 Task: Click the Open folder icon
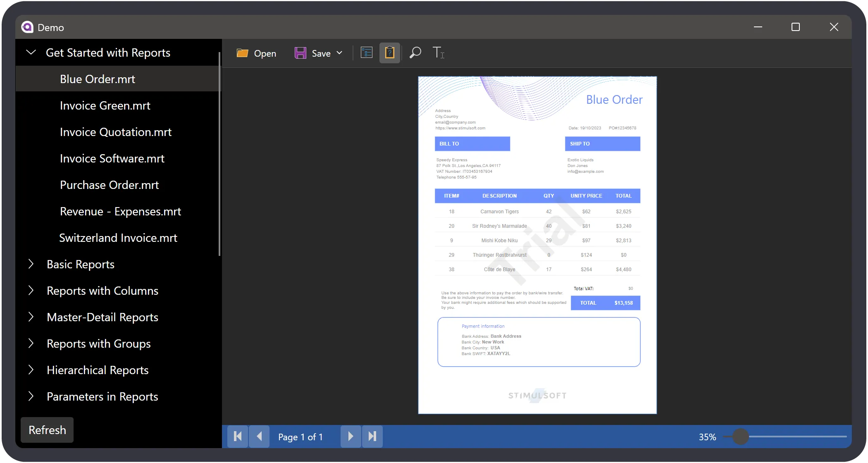coord(242,53)
